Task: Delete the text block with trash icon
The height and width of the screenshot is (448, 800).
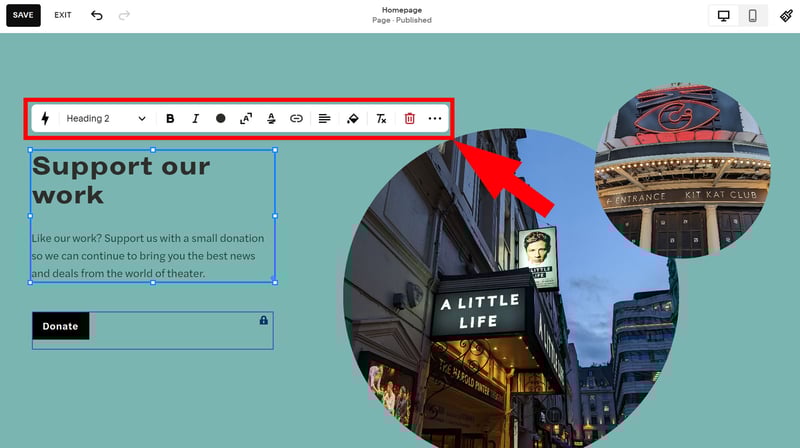Action: [x=409, y=118]
